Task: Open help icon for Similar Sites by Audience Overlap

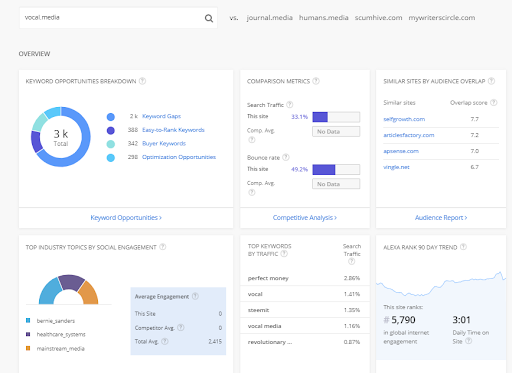Action: (x=491, y=81)
